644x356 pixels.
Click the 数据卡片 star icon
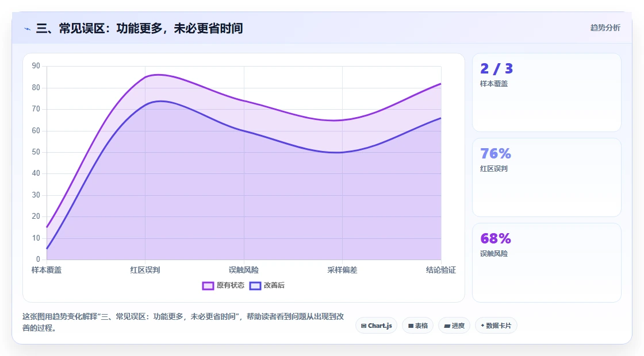point(482,326)
